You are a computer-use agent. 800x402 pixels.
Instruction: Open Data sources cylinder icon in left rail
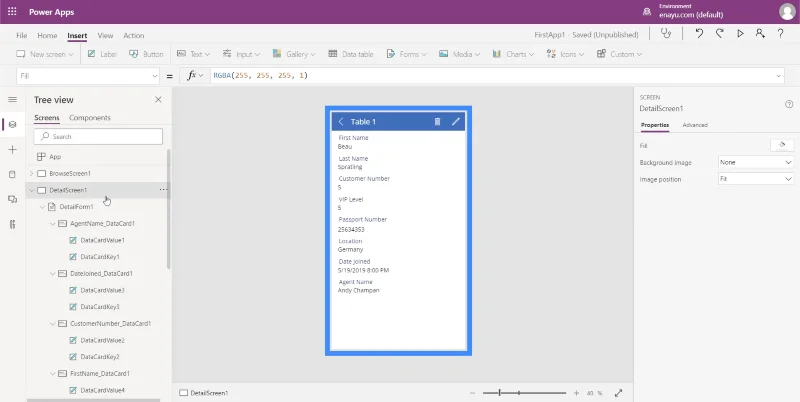click(x=12, y=174)
